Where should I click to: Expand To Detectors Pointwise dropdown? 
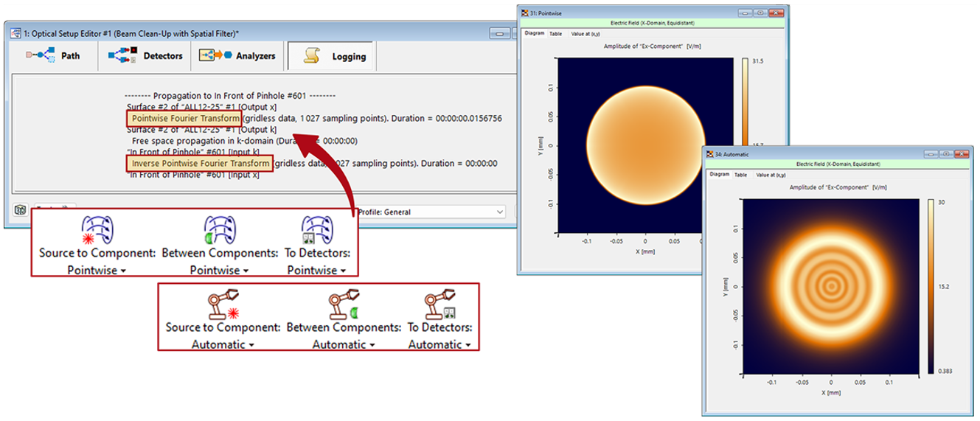pyautogui.click(x=317, y=271)
